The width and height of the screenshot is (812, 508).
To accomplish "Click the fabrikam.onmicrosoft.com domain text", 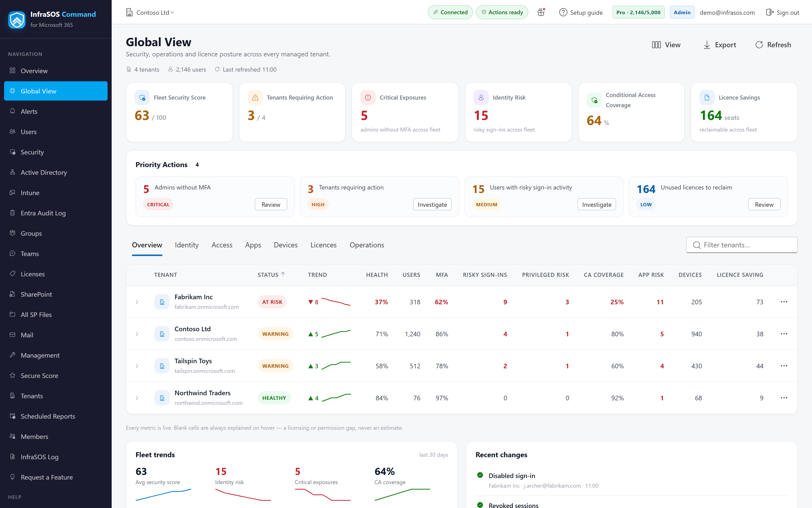I will pos(207,307).
